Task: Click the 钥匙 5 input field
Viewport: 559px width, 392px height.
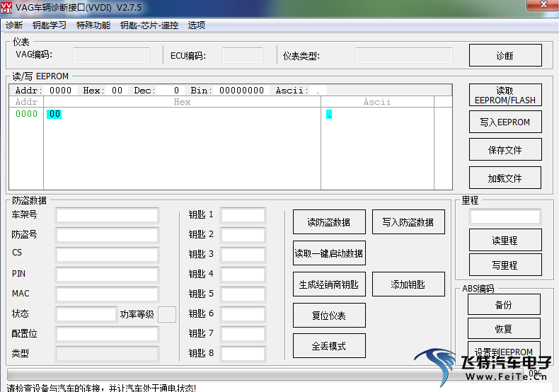Action: 243,294
